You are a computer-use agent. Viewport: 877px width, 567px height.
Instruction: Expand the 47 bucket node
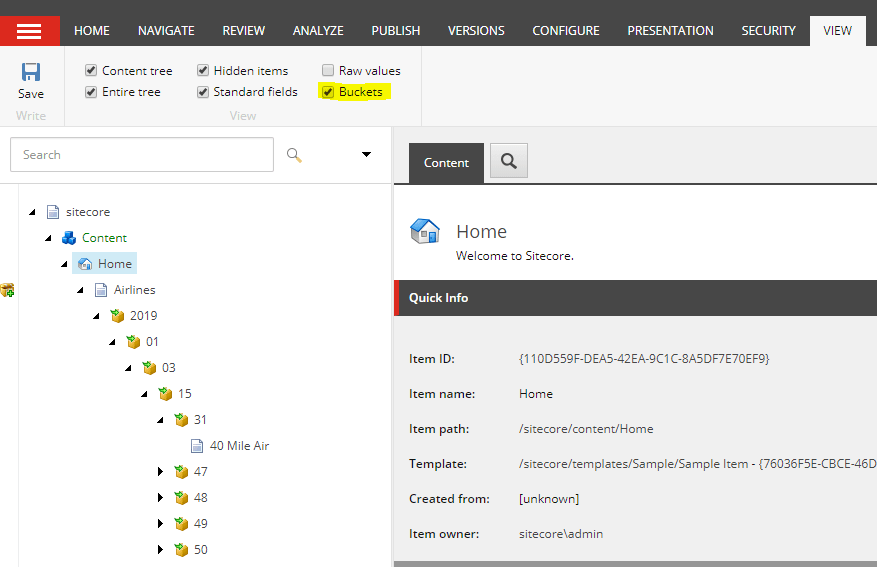click(x=161, y=472)
